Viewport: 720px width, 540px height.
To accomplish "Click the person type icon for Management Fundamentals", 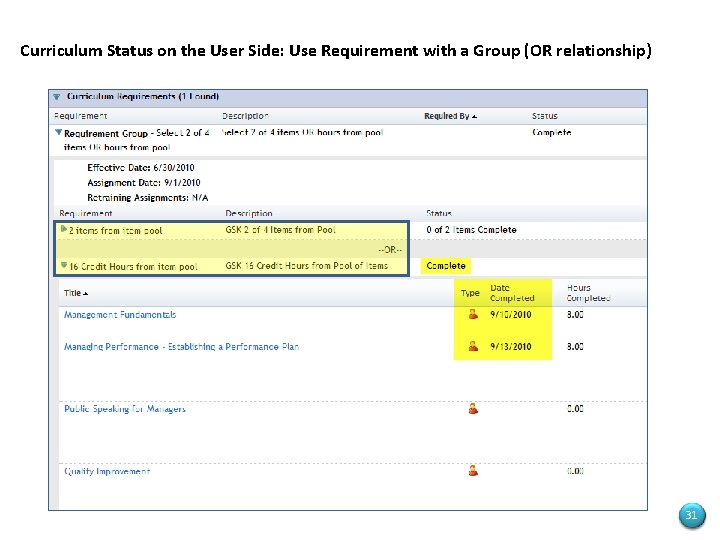I will click(473, 315).
